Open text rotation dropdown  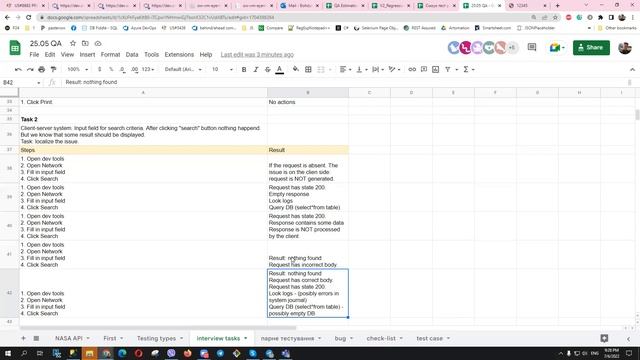click(x=394, y=69)
